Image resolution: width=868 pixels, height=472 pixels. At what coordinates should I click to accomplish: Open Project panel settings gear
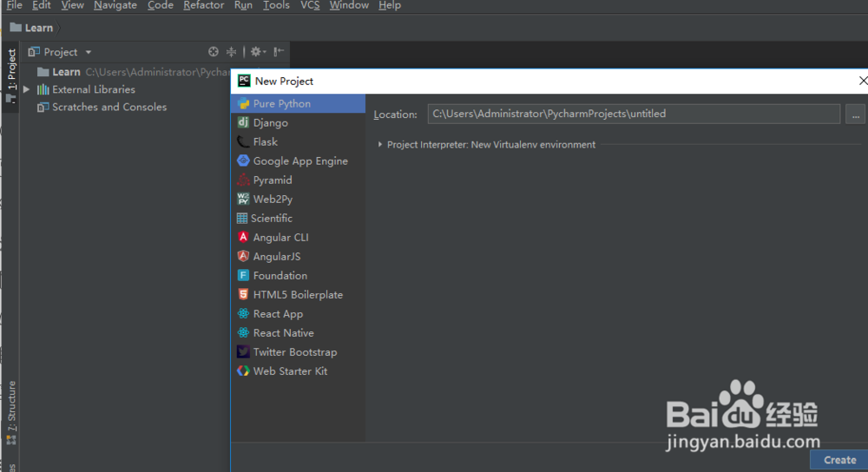pyautogui.click(x=258, y=51)
